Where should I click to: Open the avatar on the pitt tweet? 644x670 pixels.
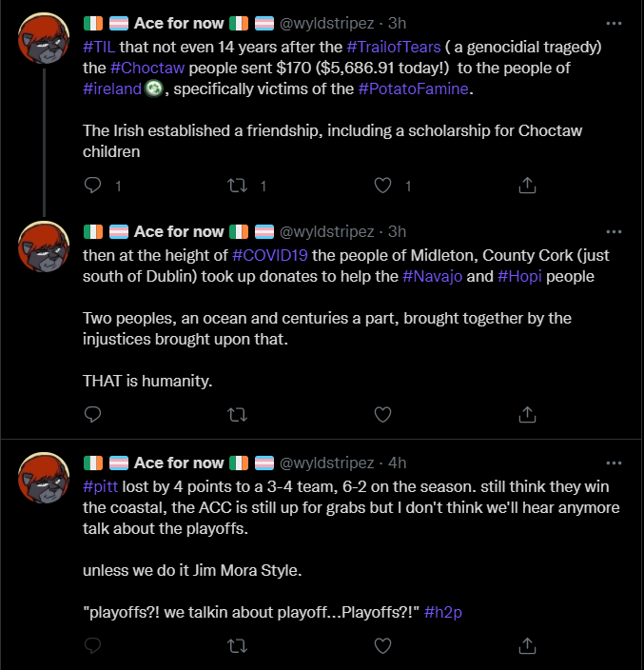[44, 478]
